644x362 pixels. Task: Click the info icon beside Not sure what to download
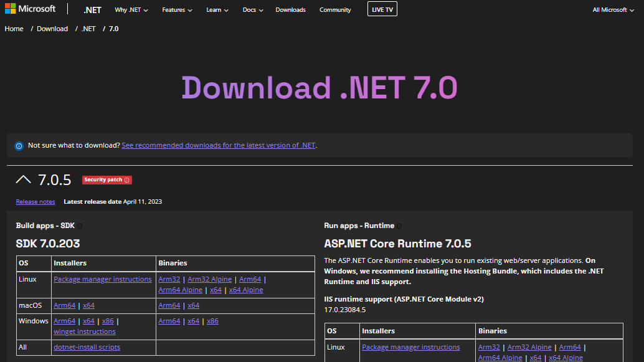[x=19, y=146]
